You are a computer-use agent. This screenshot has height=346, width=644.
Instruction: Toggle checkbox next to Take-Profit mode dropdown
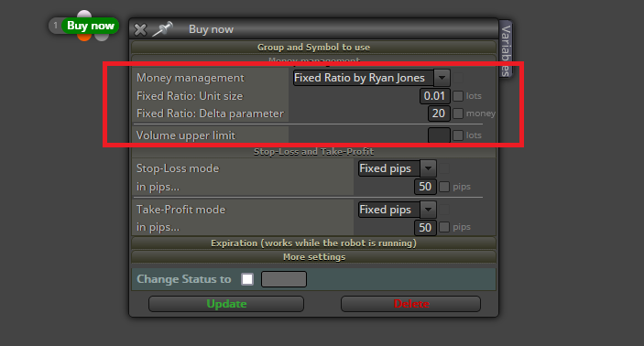[x=444, y=210]
